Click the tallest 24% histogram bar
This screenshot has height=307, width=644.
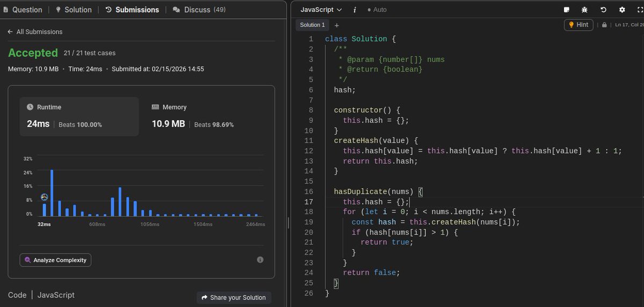pos(52,193)
